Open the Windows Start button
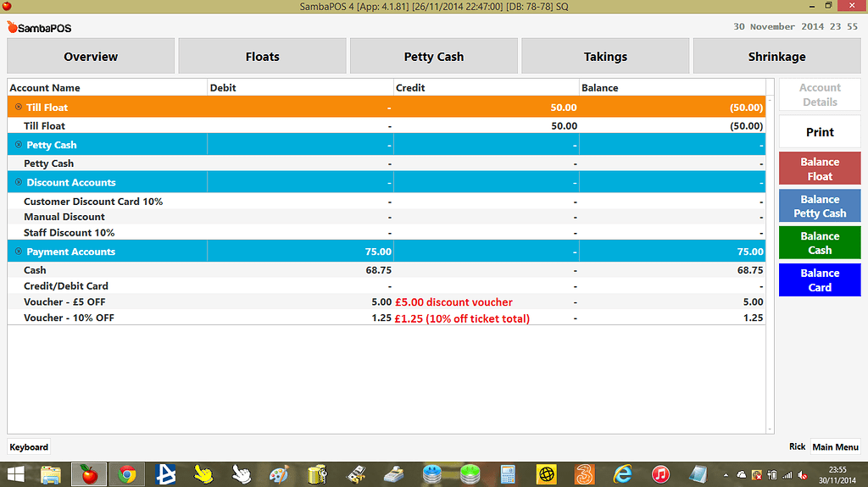868x487 pixels. [x=15, y=474]
